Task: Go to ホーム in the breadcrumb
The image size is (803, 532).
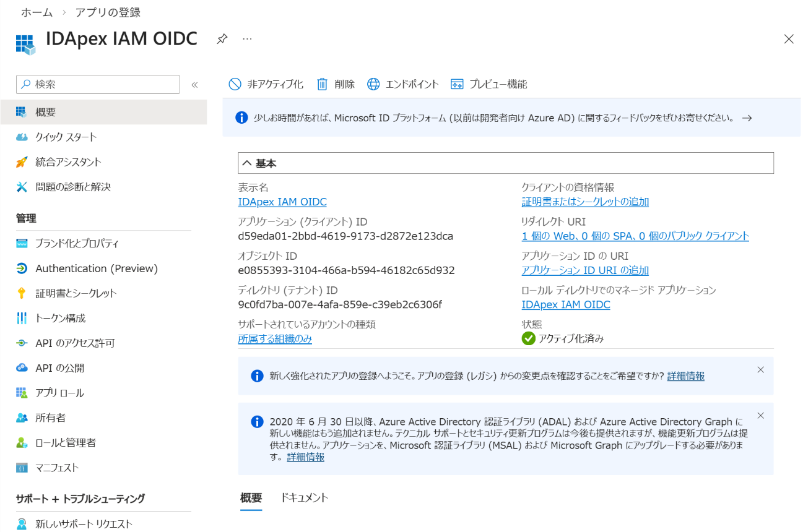Action: 37,12
